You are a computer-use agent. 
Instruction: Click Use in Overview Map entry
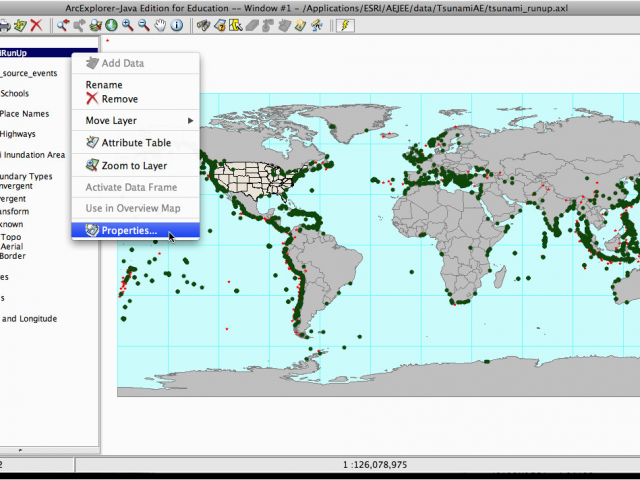point(133,208)
